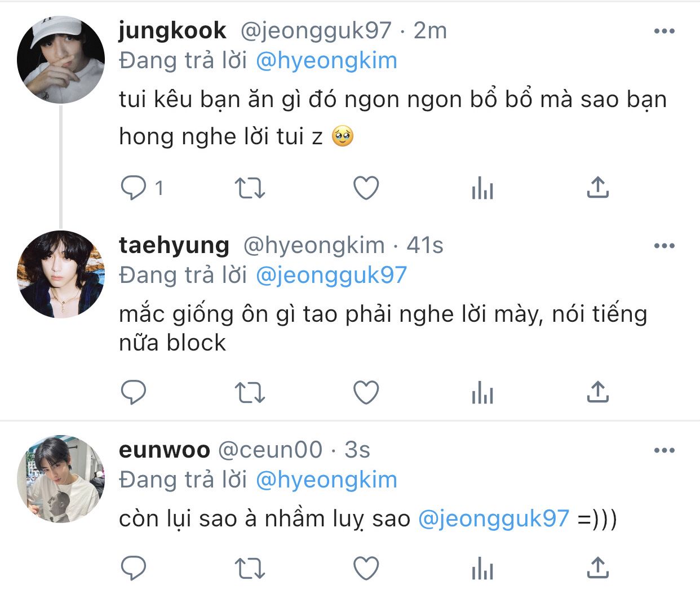
Task: Like taehyung's tweet
Action: pyautogui.click(x=366, y=392)
